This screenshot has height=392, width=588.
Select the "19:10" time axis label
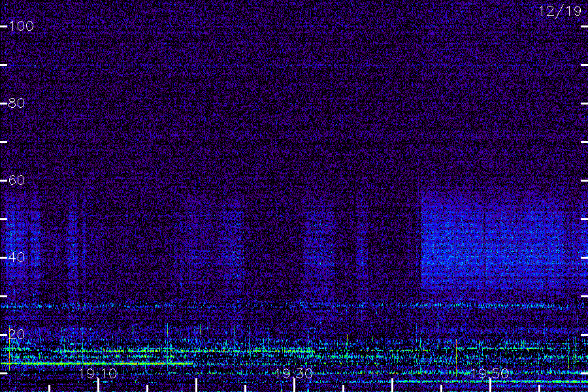[98, 373]
